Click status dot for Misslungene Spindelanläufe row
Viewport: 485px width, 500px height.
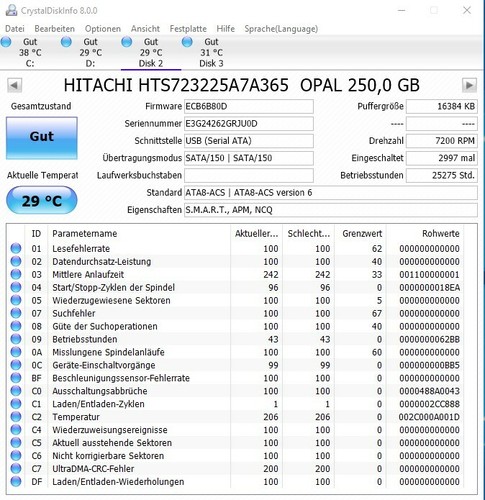(16, 352)
